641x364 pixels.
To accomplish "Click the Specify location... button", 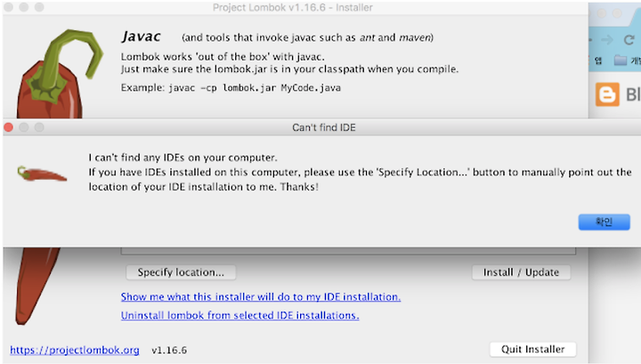I will 181,272.
